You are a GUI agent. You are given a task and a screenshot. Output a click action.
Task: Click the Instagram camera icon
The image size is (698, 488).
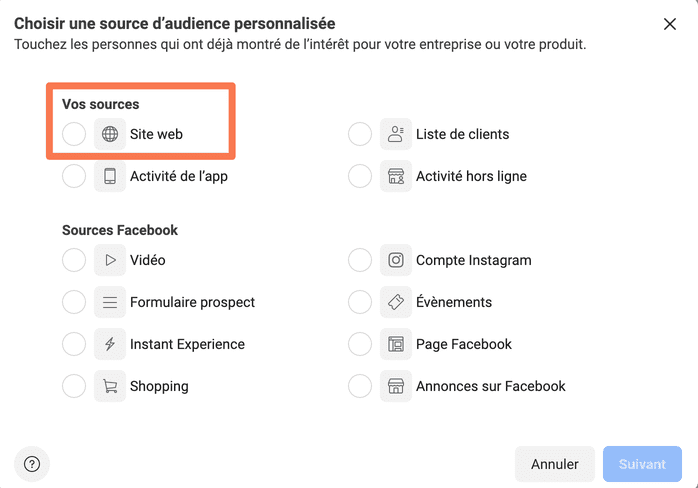click(396, 260)
